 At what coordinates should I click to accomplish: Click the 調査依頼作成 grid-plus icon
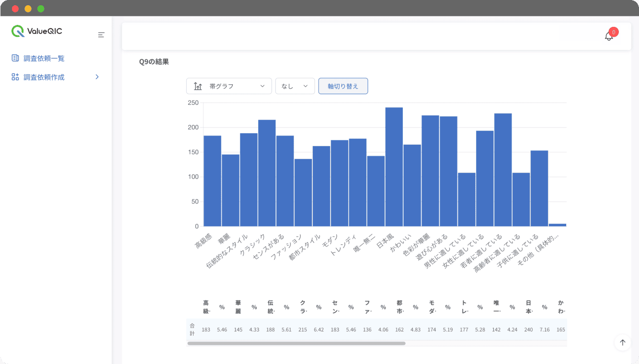tap(15, 77)
